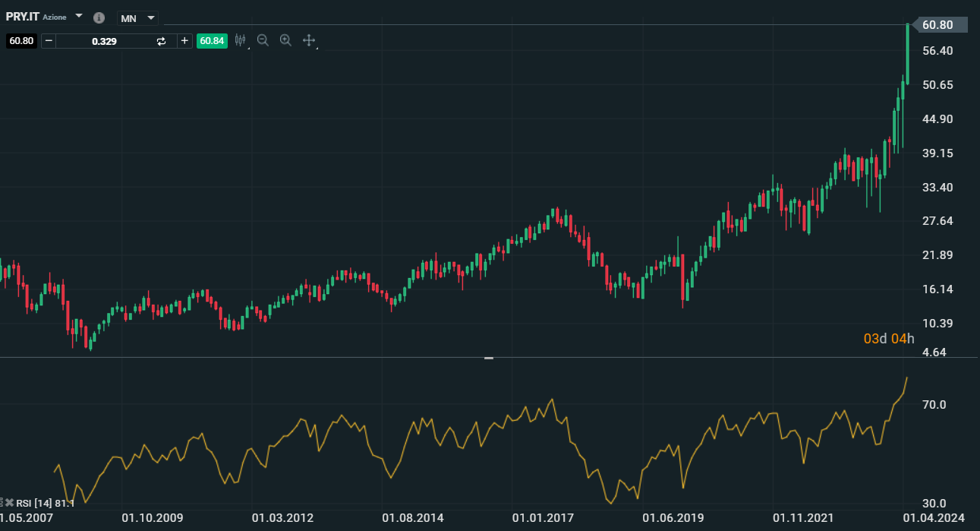This screenshot has width=980, height=531.
Task: Toggle the volume unit swap icon
Action: pyautogui.click(x=161, y=41)
